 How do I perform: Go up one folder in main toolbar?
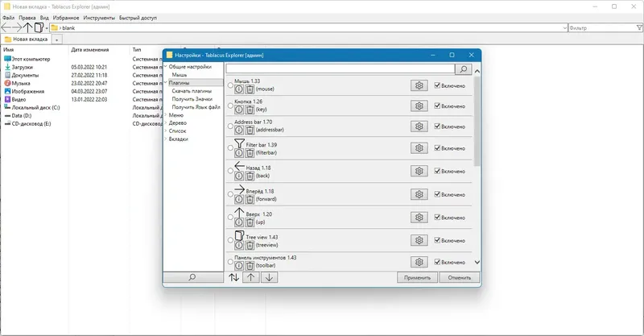27,27
